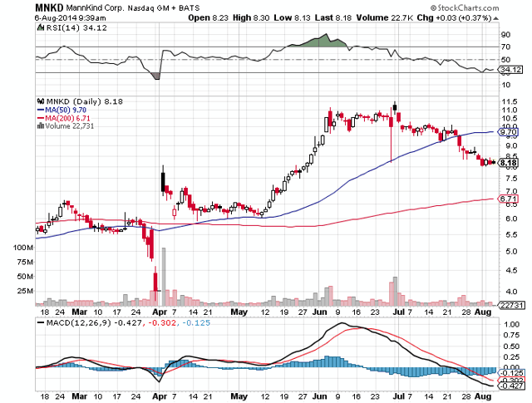Image resolution: width=532 pixels, height=403 pixels.
Task: Click the MannKind Corp. company name
Action: tap(95, 7)
